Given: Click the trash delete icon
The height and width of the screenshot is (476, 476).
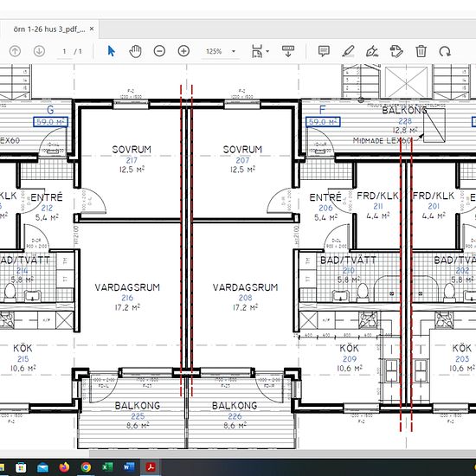Looking at the screenshot, I should [x=421, y=51].
